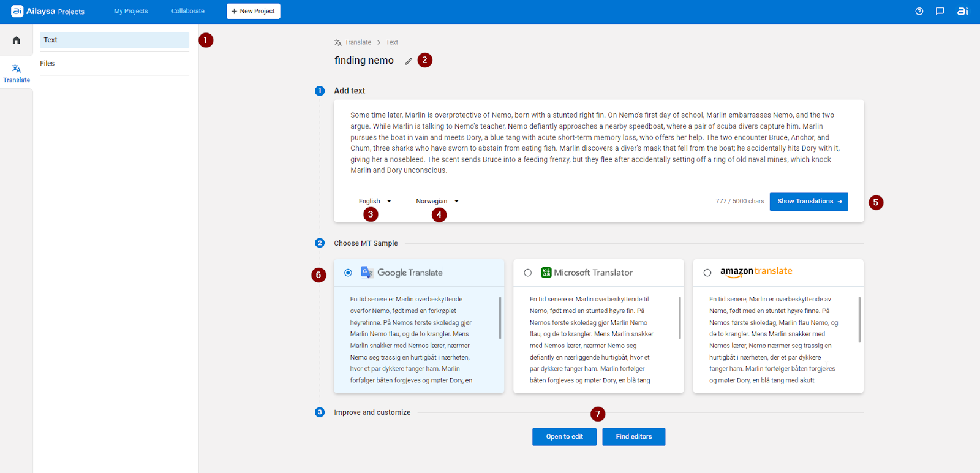Click the Google Translate output scrollbar
The width and height of the screenshot is (980, 473).
[x=500, y=317]
